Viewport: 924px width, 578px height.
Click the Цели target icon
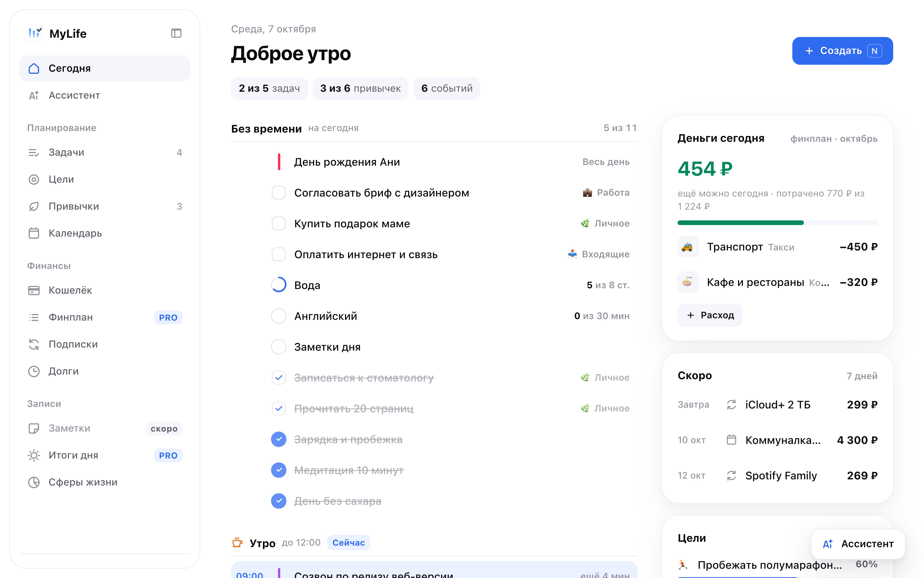[x=34, y=179]
